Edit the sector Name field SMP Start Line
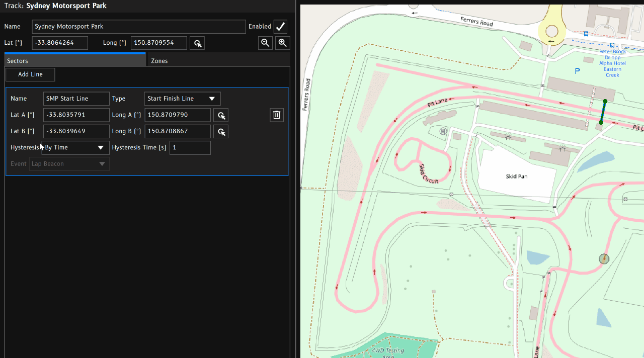Image resolution: width=644 pixels, height=358 pixels. pyautogui.click(x=76, y=99)
